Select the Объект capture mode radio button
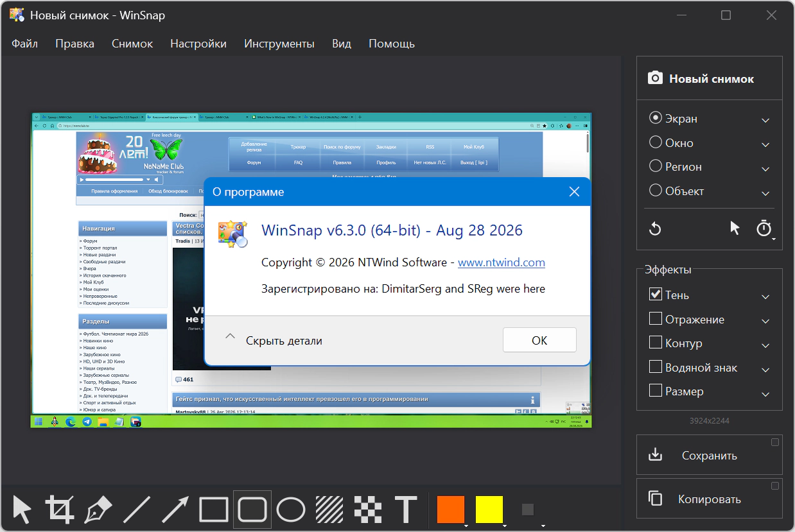Viewport: 795px width, 532px height. coord(656,191)
